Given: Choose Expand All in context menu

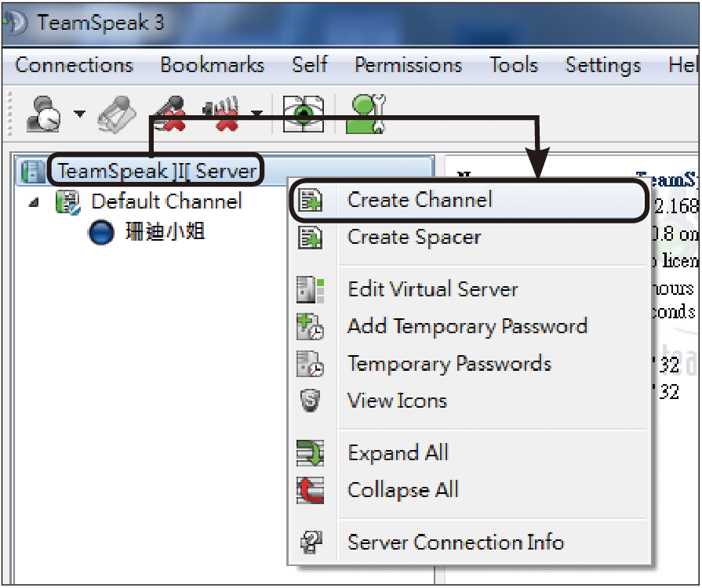Looking at the screenshot, I should pyautogui.click(x=469, y=453).
